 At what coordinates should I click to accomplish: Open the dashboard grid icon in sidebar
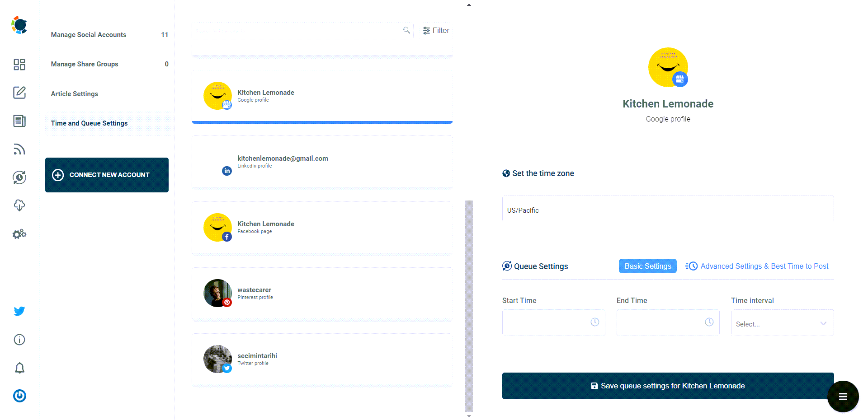click(19, 65)
